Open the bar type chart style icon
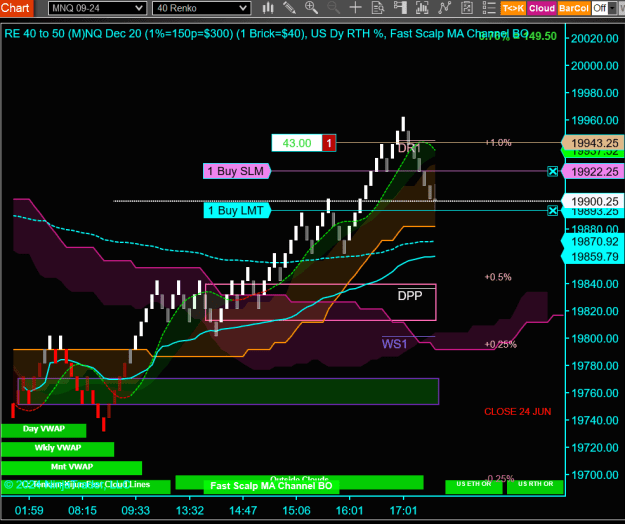 click(268, 8)
